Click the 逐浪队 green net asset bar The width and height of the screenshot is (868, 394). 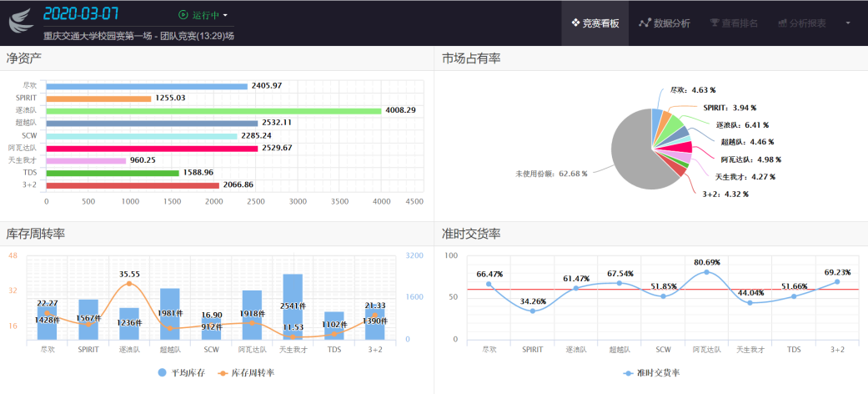point(213,110)
